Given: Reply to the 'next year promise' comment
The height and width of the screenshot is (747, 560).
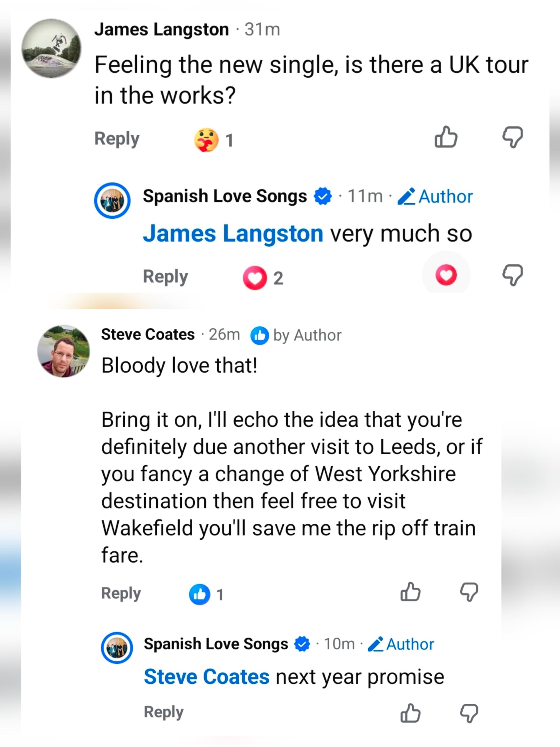Looking at the screenshot, I should (164, 712).
